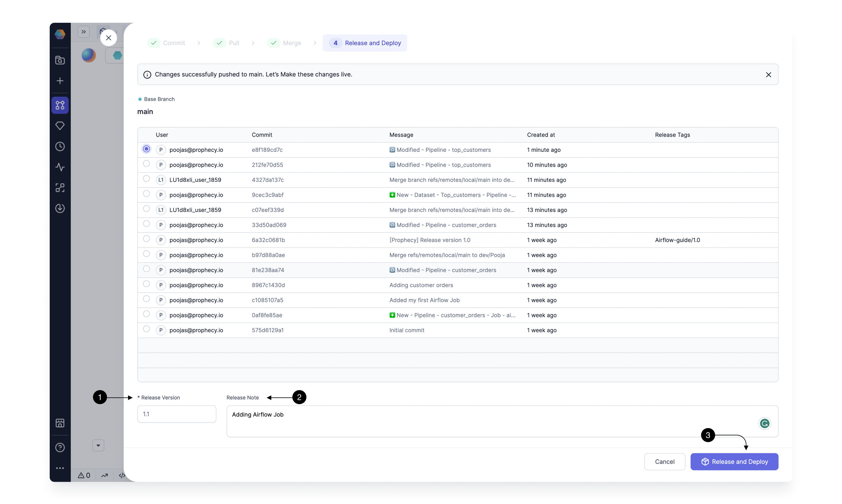Open the clock history icon

[60, 146]
